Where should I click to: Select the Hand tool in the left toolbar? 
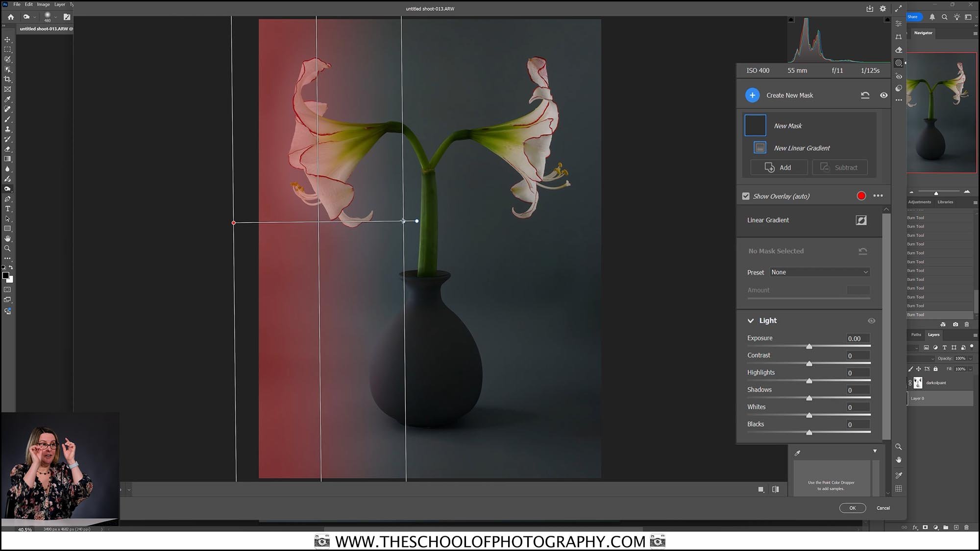8,239
